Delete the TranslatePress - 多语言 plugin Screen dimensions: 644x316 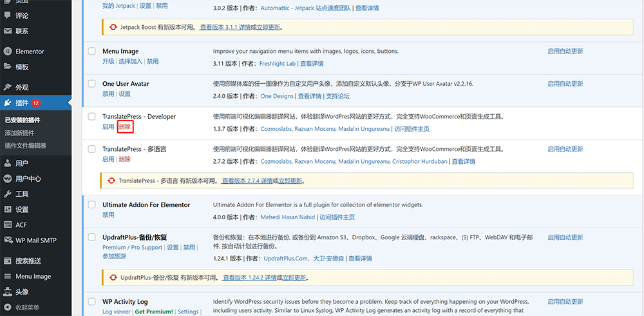(125, 159)
